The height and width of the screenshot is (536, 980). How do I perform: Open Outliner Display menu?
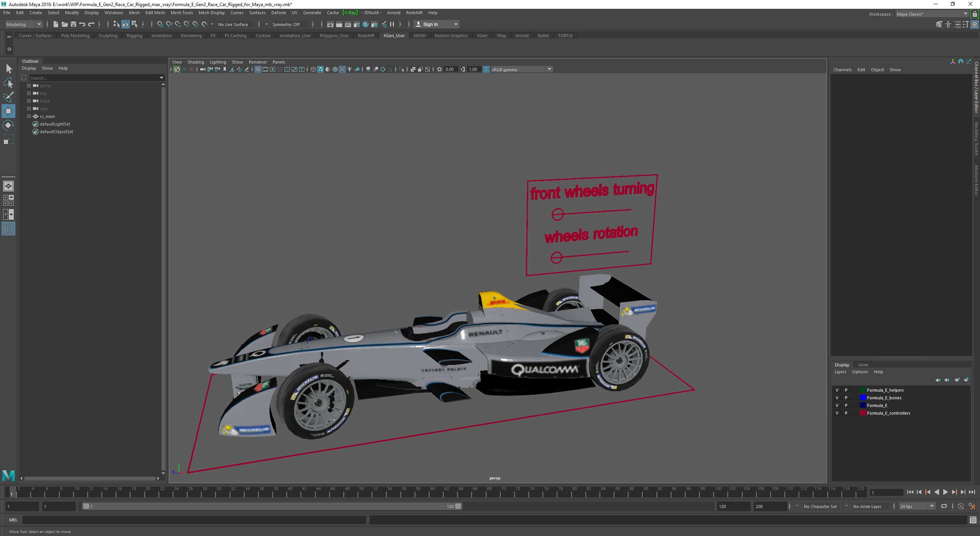click(29, 68)
